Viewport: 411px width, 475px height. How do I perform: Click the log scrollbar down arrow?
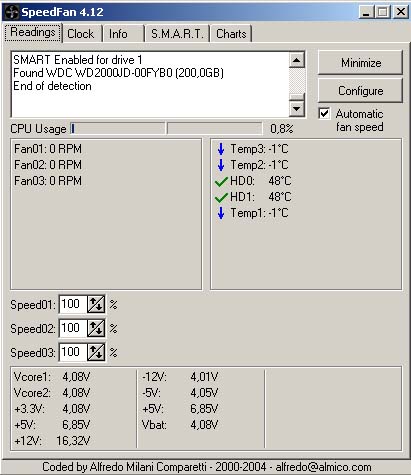[x=297, y=108]
